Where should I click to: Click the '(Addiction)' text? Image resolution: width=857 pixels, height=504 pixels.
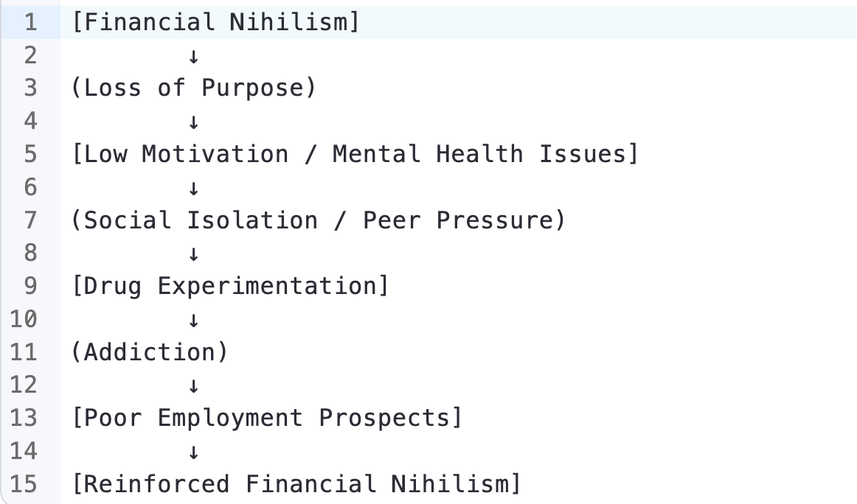[x=150, y=352]
